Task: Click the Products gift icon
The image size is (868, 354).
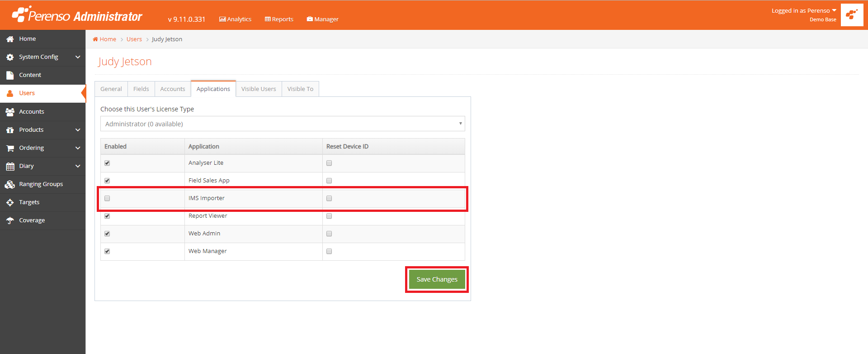Action: coord(10,130)
